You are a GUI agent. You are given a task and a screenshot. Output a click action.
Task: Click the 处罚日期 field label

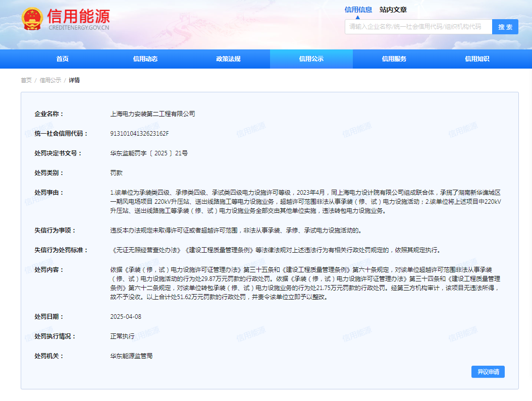49,317
